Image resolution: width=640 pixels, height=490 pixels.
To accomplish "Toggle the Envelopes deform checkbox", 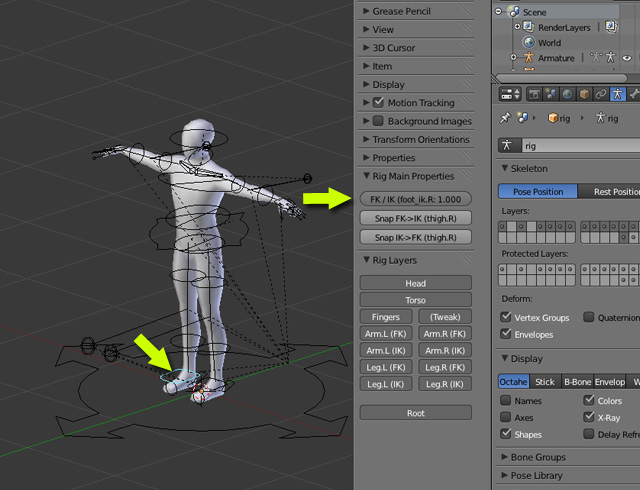I will (506, 334).
